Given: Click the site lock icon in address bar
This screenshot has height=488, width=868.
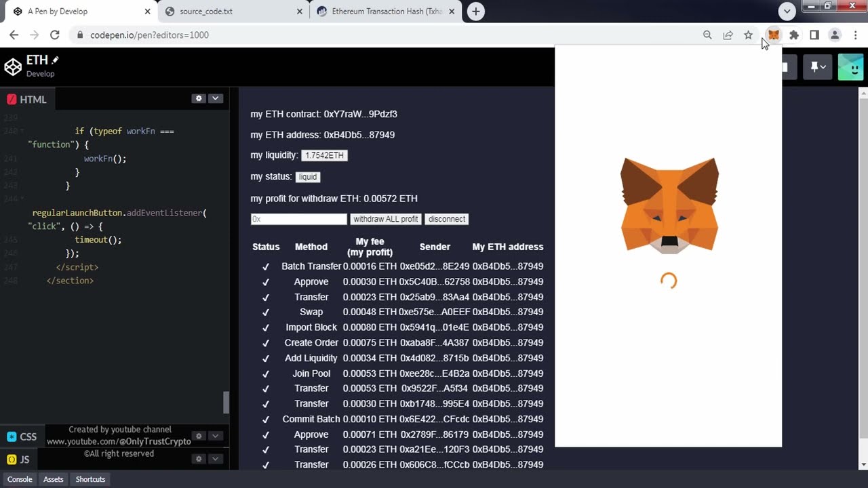Looking at the screenshot, I should click(x=80, y=35).
